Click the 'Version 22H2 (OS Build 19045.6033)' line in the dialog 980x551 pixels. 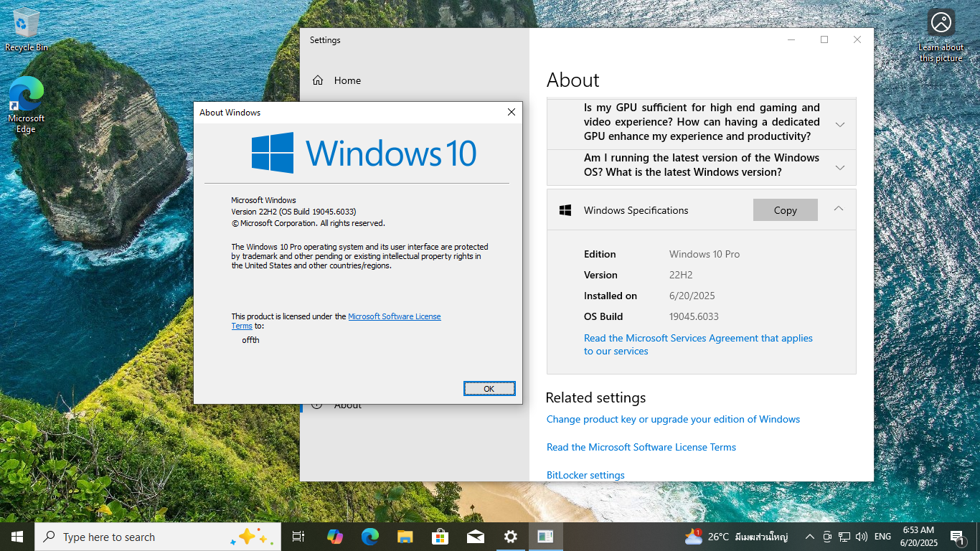(x=293, y=212)
